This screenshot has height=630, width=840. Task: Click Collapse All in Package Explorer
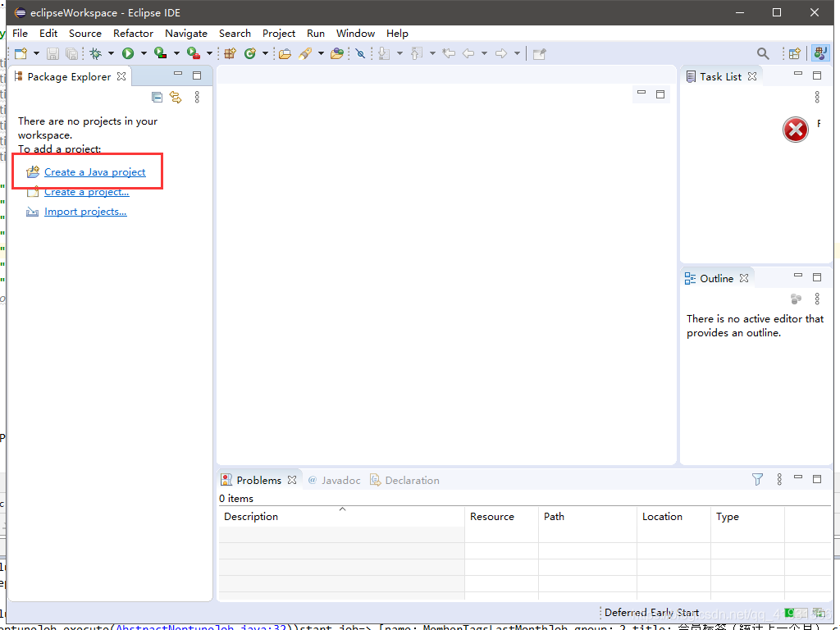point(157,97)
